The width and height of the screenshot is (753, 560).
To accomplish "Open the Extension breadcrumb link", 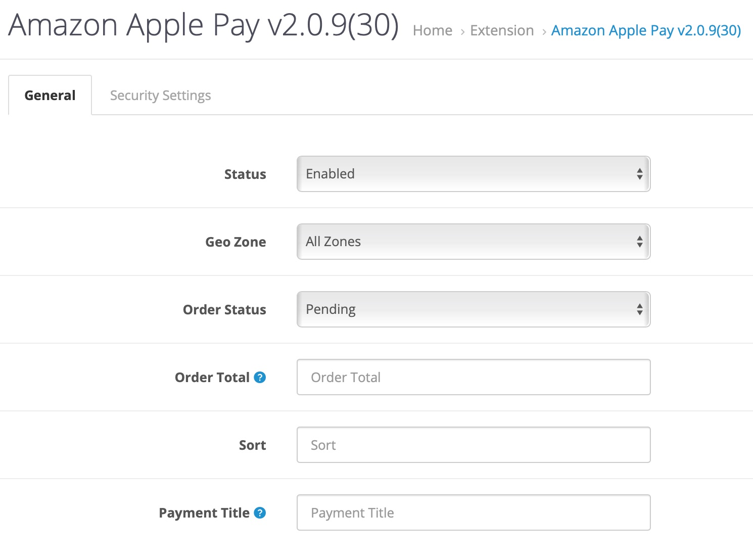I will (x=502, y=30).
